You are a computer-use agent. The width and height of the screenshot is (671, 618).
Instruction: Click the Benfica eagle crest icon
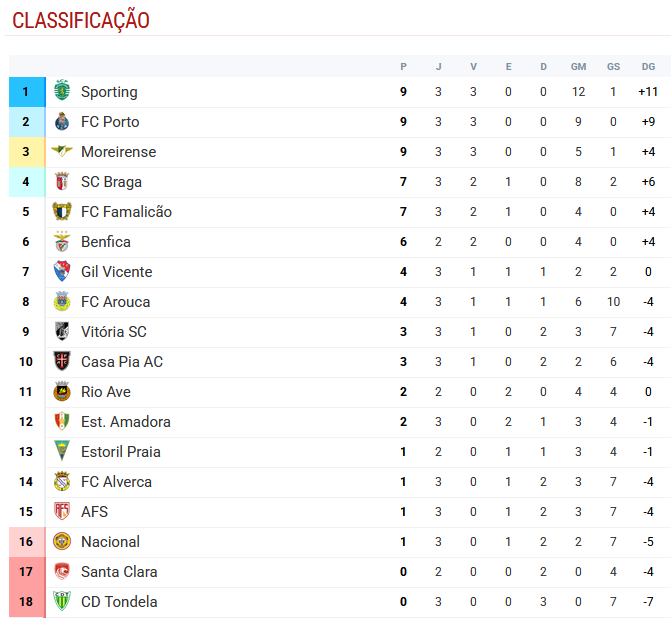pyautogui.click(x=62, y=241)
